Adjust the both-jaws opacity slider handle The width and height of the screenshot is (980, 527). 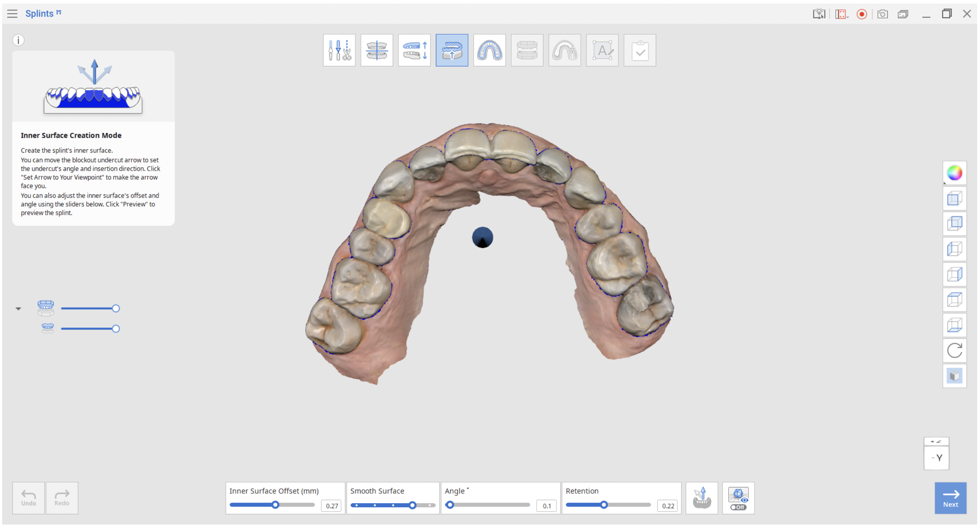coord(116,308)
